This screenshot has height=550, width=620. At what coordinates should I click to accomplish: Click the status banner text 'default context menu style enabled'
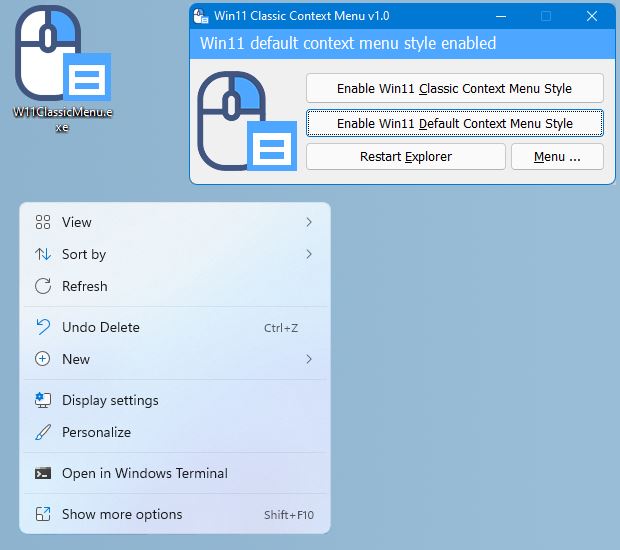coord(373,43)
